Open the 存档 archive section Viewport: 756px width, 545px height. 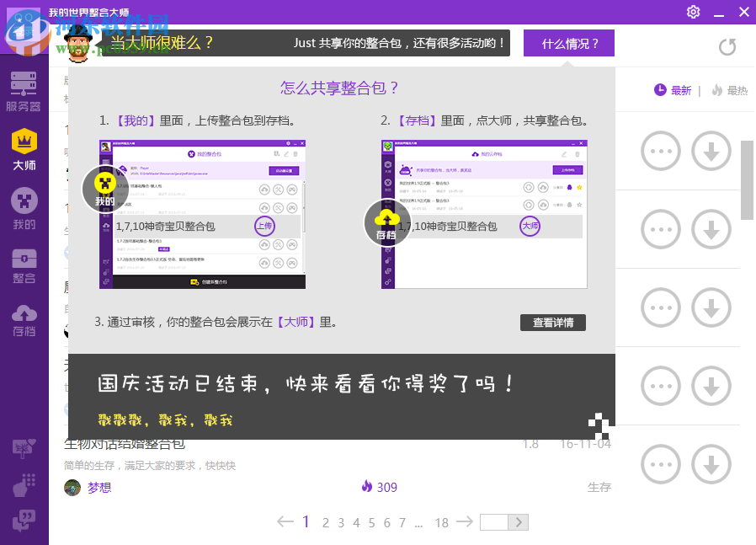pyautogui.click(x=24, y=318)
